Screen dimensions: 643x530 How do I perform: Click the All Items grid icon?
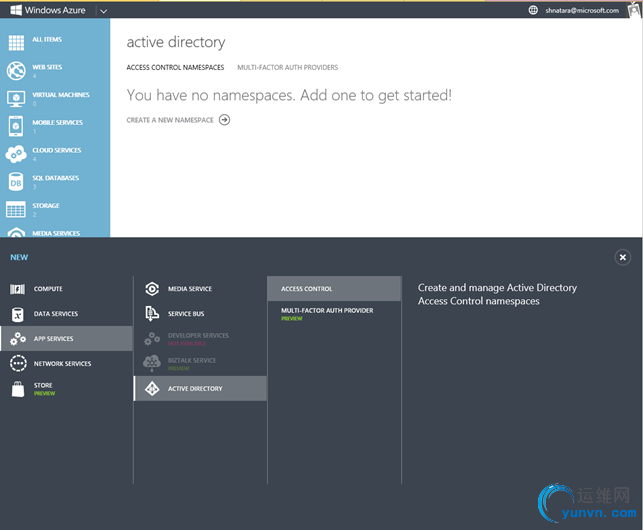(x=16, y=43)
